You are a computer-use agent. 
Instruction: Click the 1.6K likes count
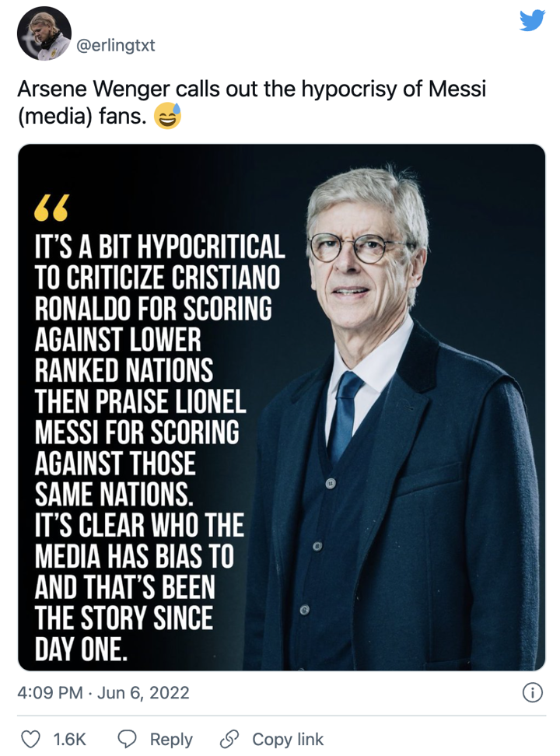pos(69,739)
